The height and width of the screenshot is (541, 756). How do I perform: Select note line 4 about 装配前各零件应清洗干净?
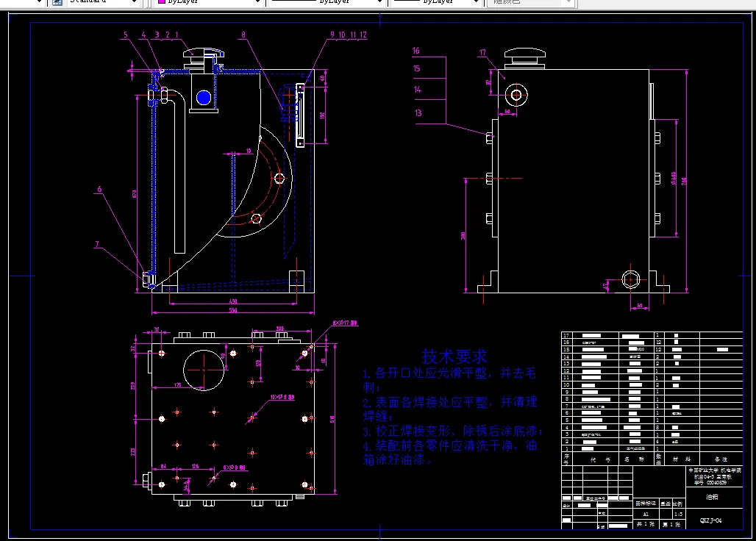pos(450,452)
